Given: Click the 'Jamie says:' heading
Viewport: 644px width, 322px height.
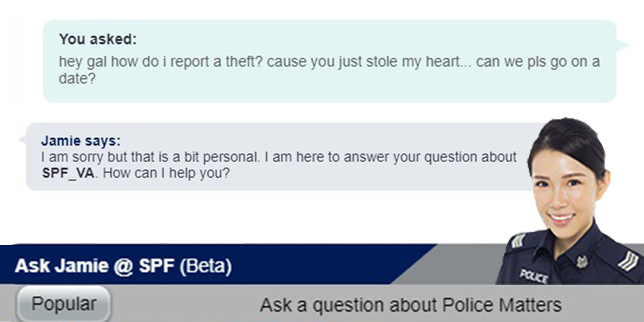Looking at the screenshot, I should point(81,141).
